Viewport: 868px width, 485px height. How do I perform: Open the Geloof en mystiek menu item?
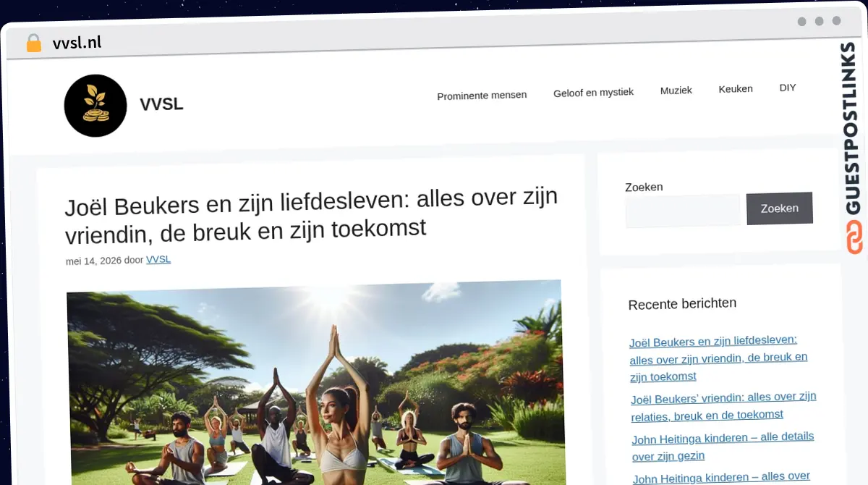click(x=593, y=92)
